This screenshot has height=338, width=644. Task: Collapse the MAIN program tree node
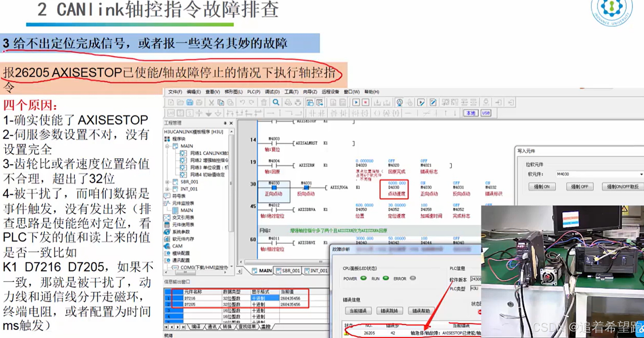(167, 146)
